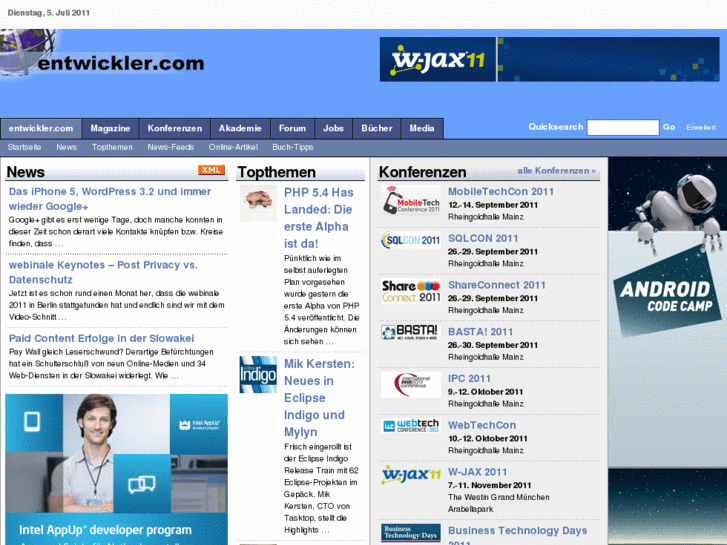Viewport: 727px width, 545px height.
Task: Open the Media tab
Action: [422, 128]
